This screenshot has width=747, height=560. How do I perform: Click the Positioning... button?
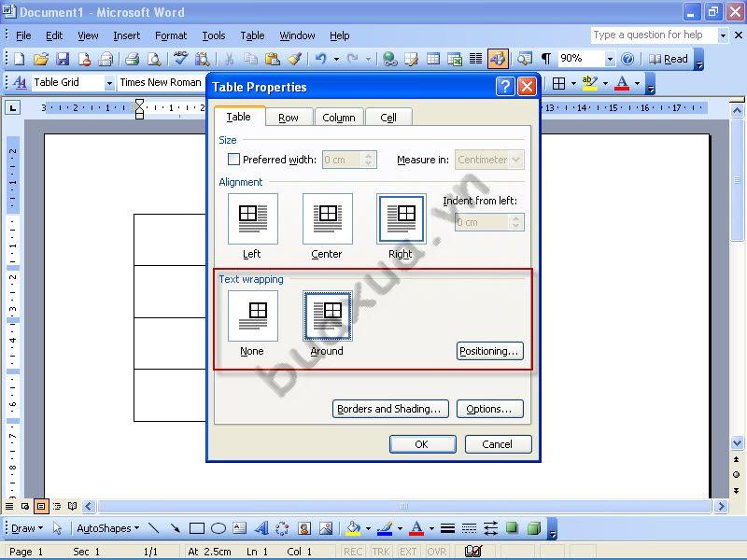489,351
